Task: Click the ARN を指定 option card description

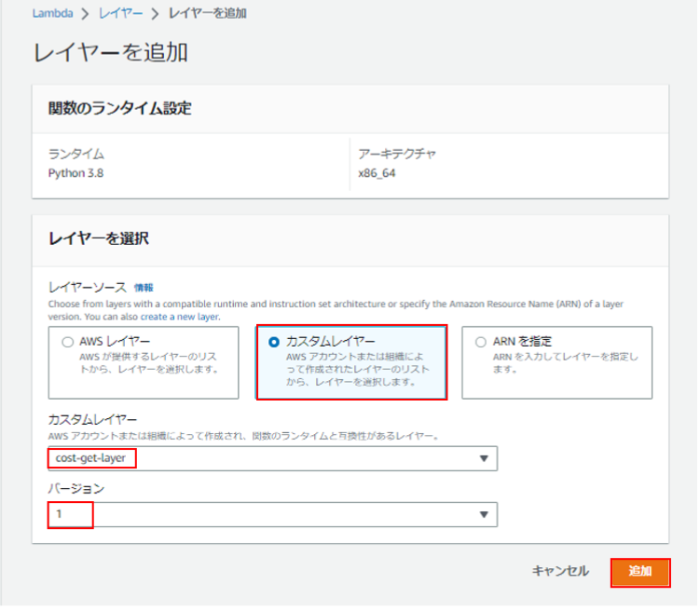Action: (x=566, y=363)
